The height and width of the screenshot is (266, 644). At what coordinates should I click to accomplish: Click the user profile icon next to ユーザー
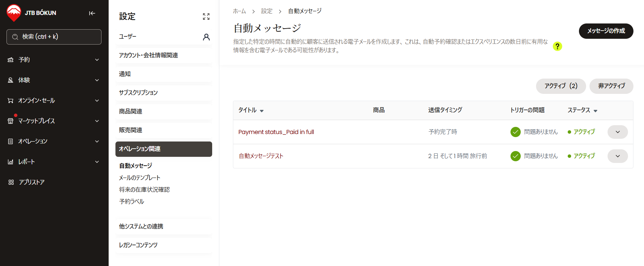coord(206,37)
